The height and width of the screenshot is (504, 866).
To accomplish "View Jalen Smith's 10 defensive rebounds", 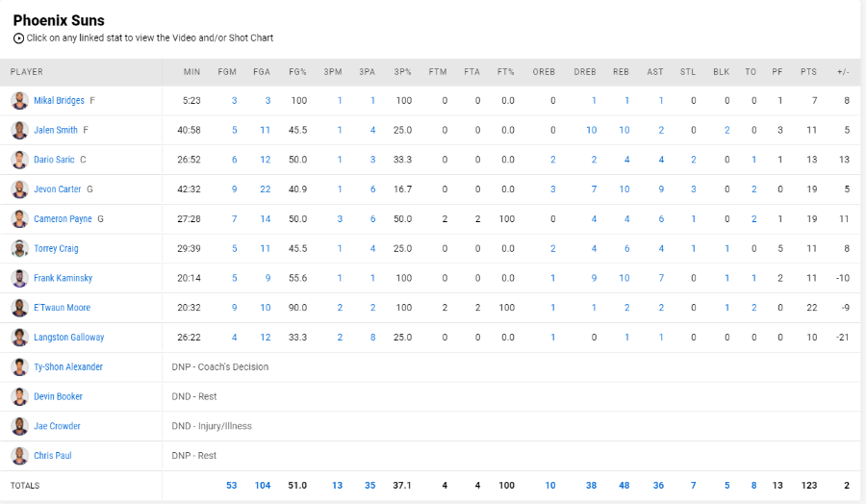I will tap(591, 130).
